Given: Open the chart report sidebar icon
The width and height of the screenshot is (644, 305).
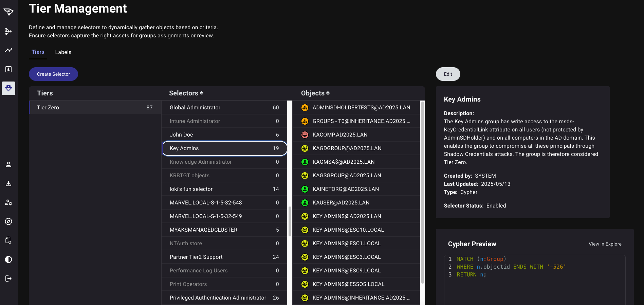Looking at the screenshot, I should (8, 69).
